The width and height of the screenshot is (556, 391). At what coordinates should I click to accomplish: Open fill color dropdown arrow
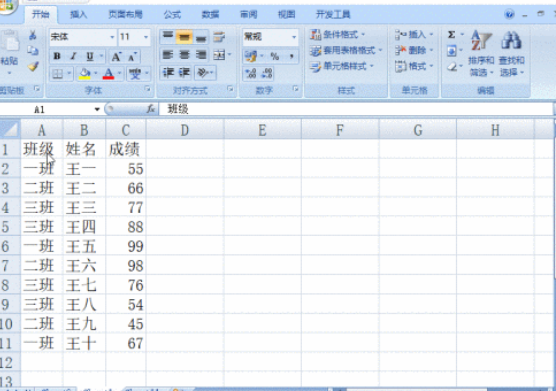point(95,74)
